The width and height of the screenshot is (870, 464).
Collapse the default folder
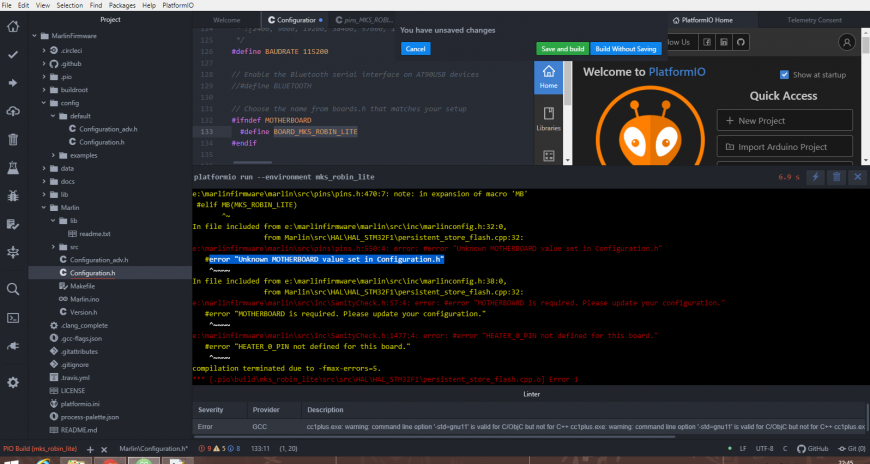[x=53, y=116]
